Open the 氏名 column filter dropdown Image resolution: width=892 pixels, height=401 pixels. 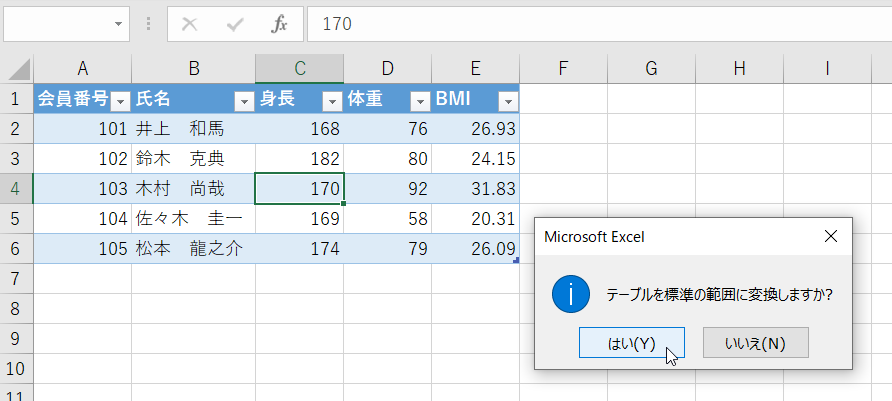pyautogui.click(x=244, y=100)
